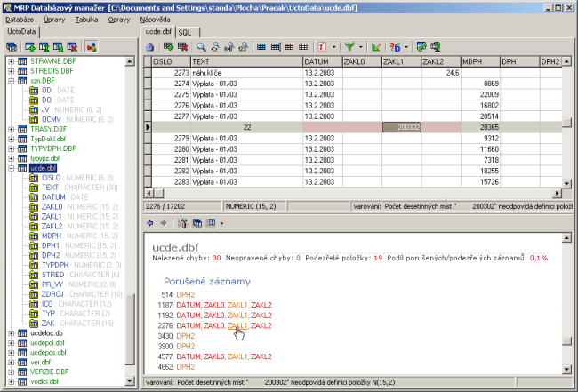The height and width of the screenshot is (392, 578).
Task: Collapse the szn.DBF tree node
Action: [11, 80]
